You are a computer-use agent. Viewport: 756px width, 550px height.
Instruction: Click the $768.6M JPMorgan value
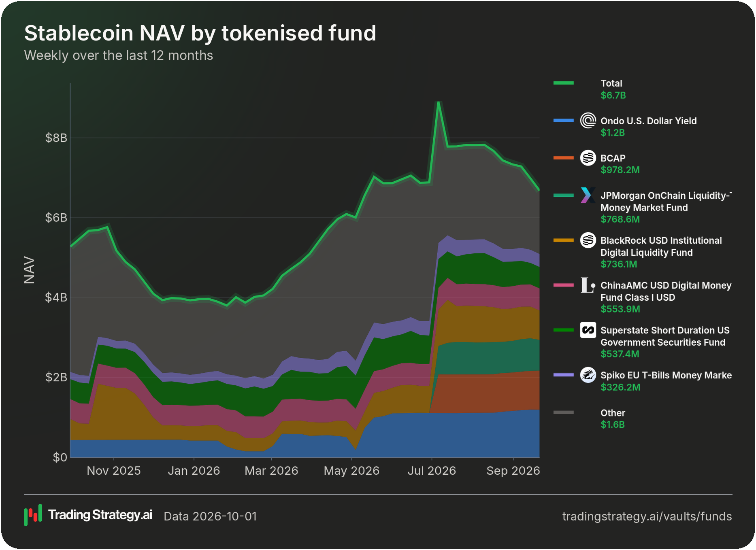pyautogui.click(x=620, y=219)
